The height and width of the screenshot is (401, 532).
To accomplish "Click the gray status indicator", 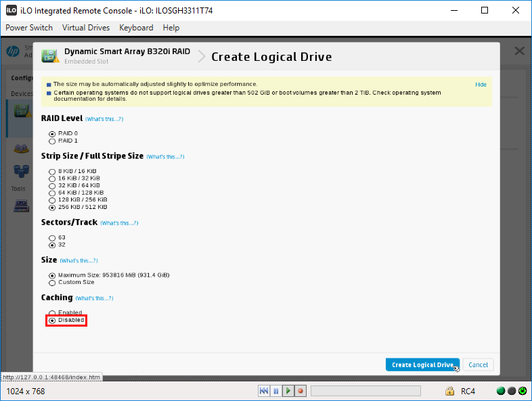I will point(512,391).
